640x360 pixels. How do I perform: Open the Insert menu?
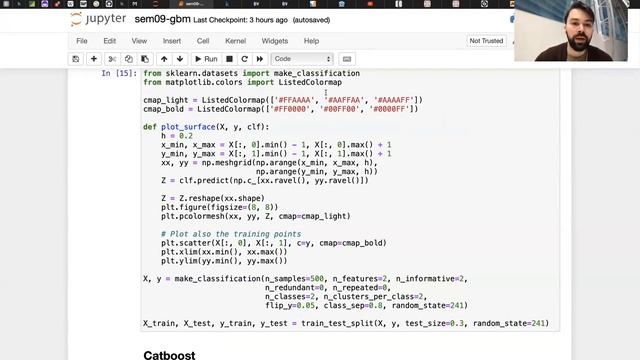(172, 41)
